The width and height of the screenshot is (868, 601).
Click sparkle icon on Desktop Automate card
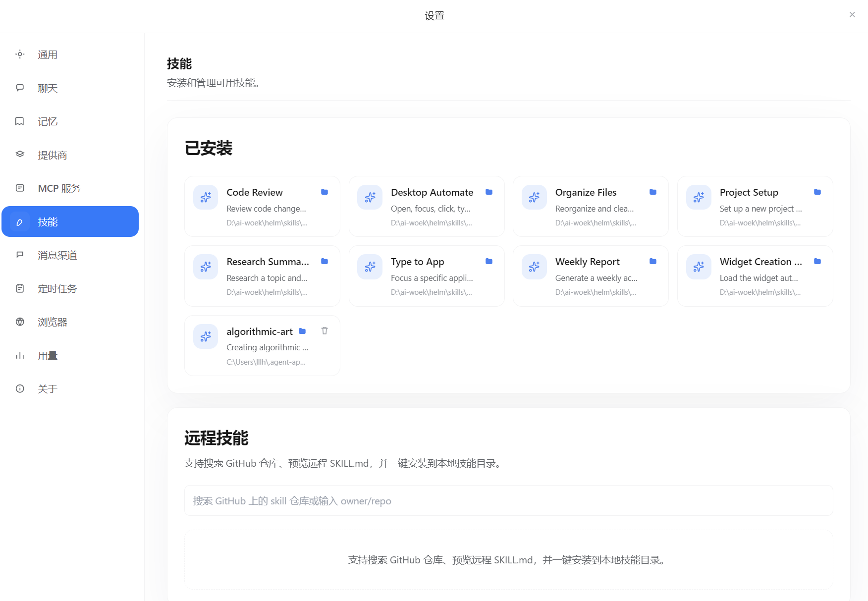click(370, 197)
